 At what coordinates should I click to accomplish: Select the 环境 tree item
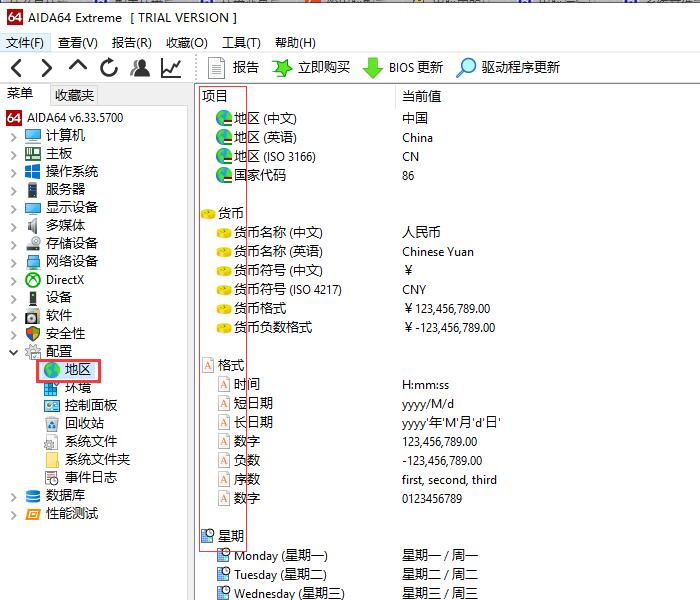tap(68, 388)
